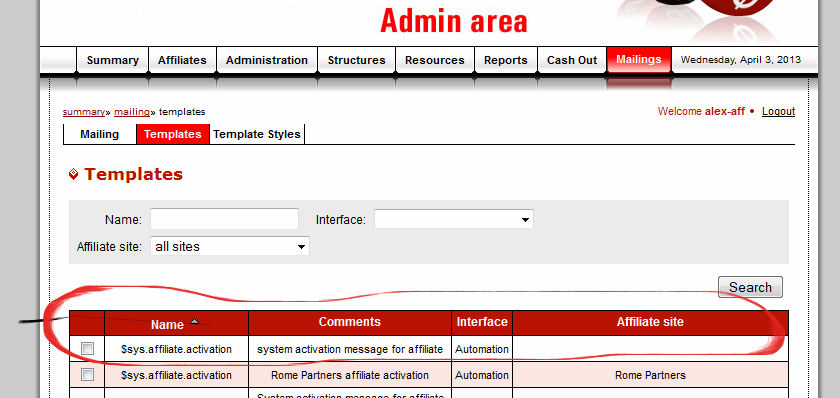Tick checkbox for first $sys.affiliate.activation row

[87, 349]
